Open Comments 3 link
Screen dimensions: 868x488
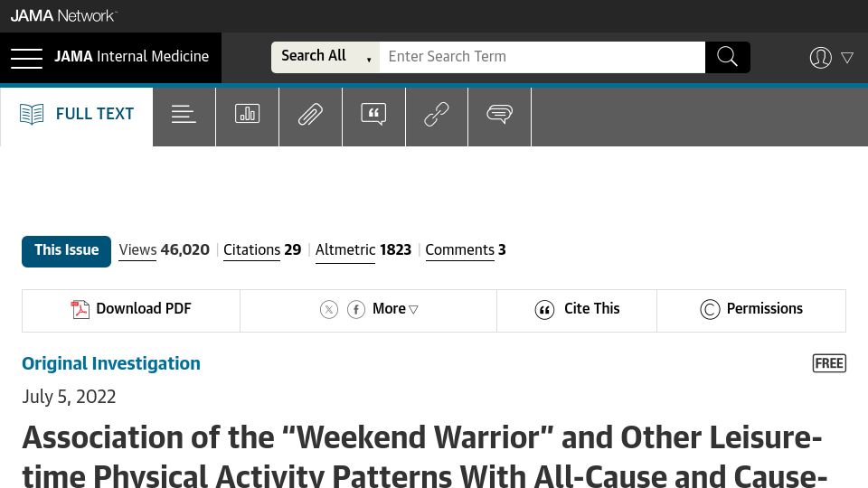(x=465, y=250)
